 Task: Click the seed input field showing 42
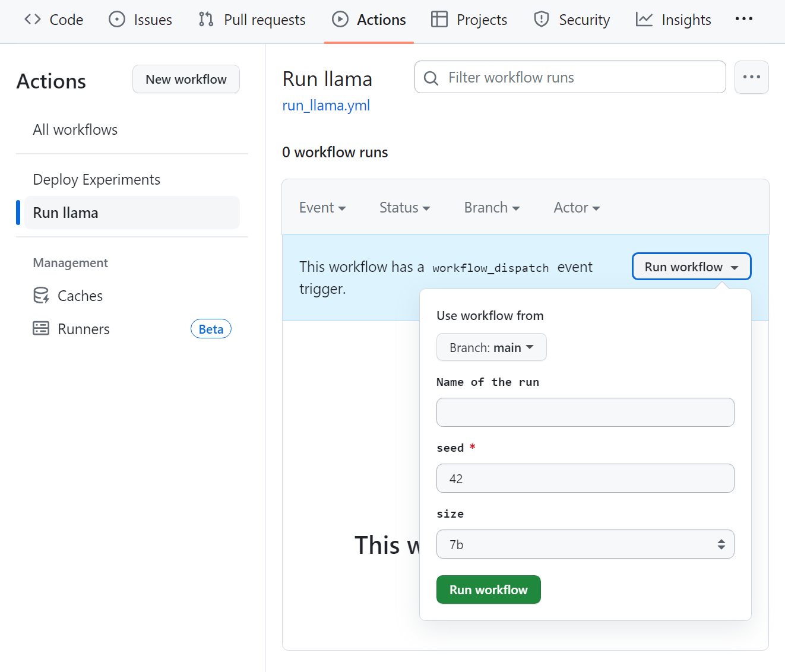pos(585,478)
